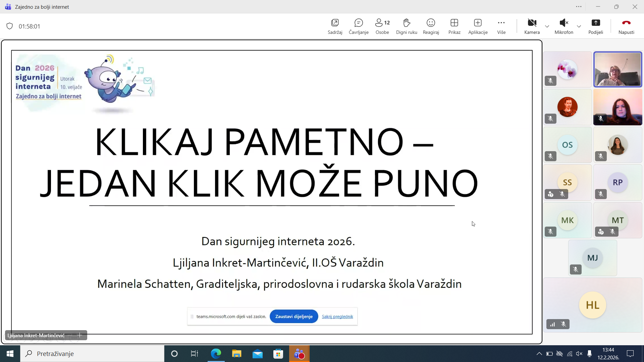Open the Sadržaj share content icon

(x=335, y=23)
